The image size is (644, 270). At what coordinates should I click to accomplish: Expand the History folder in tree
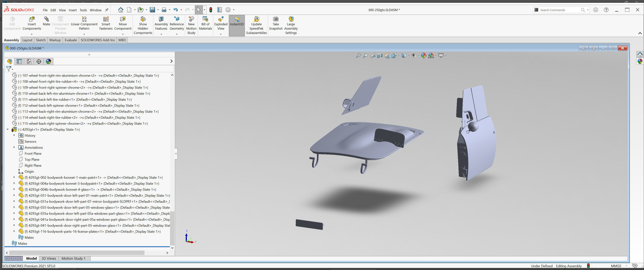[14, 135]
